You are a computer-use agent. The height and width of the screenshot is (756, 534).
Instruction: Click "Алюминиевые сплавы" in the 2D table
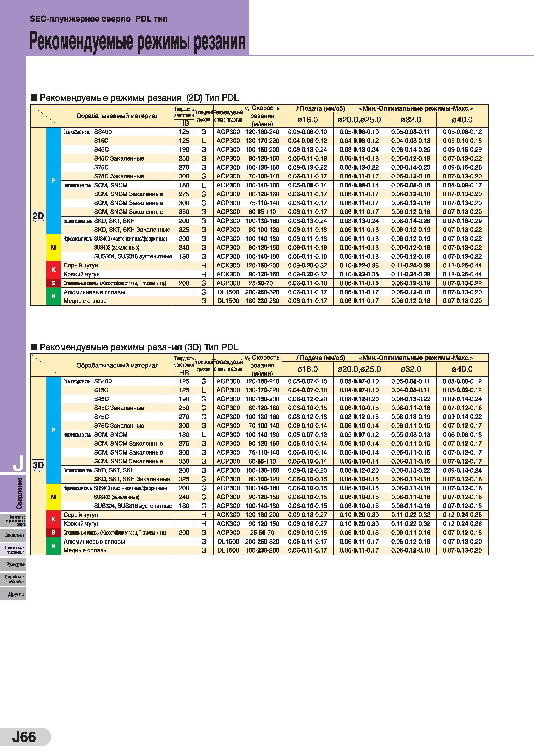94,292
